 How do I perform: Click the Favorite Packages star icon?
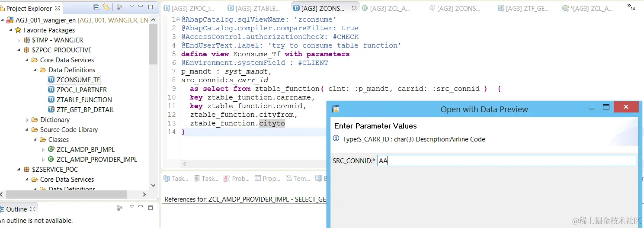tap(18, 30)
